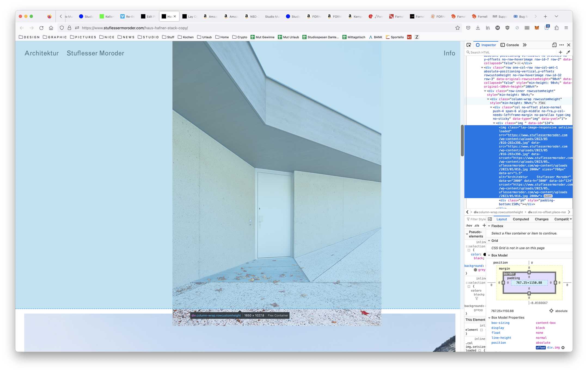The height and width of the screenshot is (372, 588).
Task: Open devtools three-dots customize menu
Action: click(x=561, y=45)
